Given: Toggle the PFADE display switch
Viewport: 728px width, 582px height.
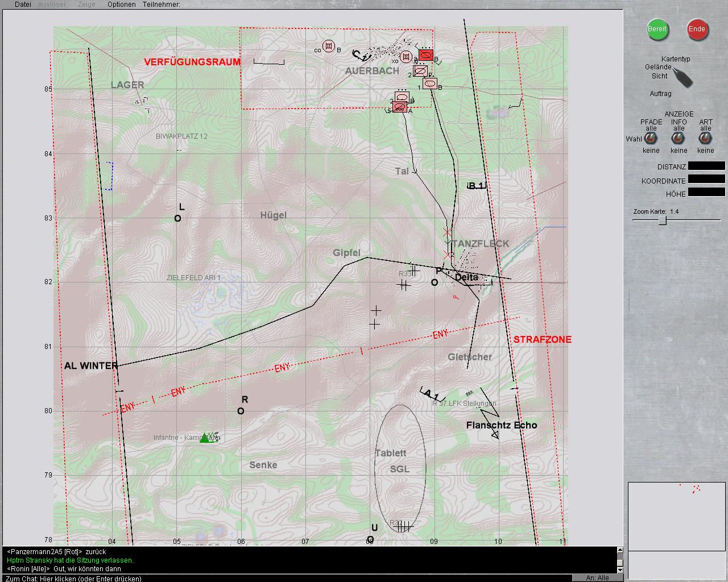Looking at the screenshot, I should pos(651,139).
